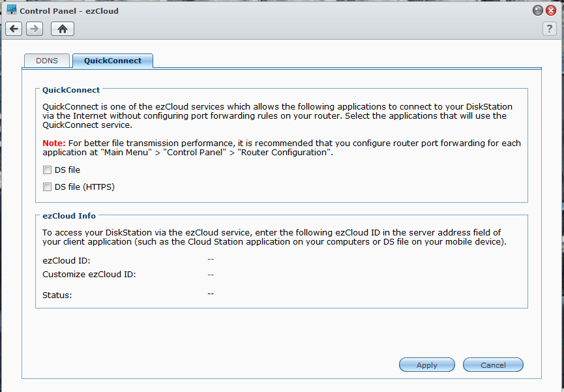Click the ezCloud ID value dashes
The height and width of the screenshot is (392, 564).
211,259
